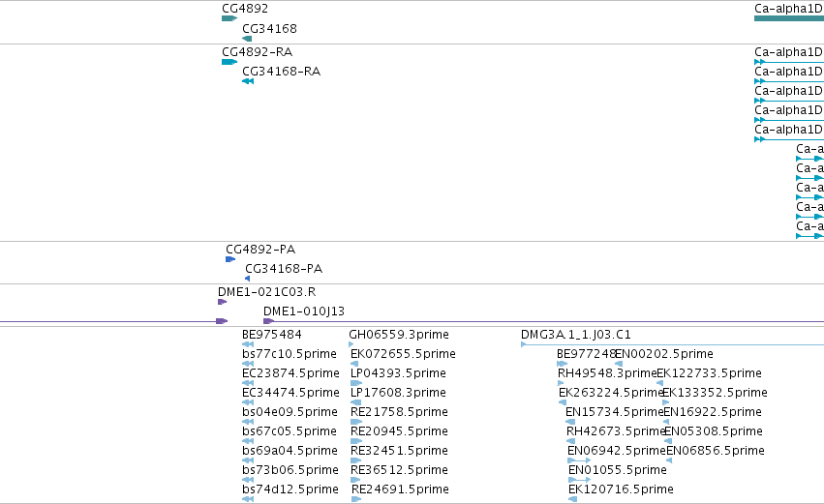Click the CG4892-RA transcript glyph

[x=229, y=62]
